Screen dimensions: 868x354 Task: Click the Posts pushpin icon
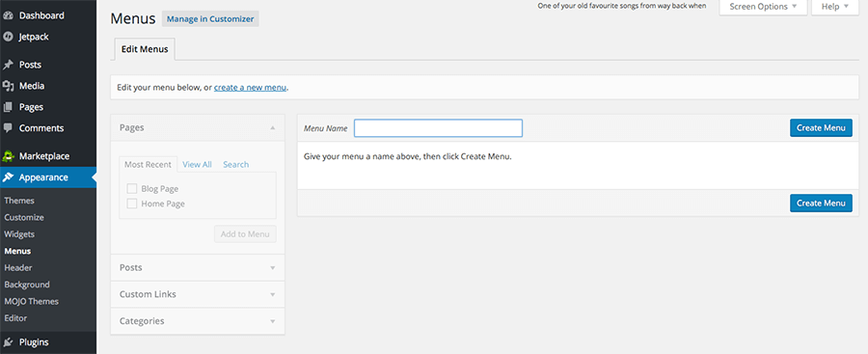8,65
